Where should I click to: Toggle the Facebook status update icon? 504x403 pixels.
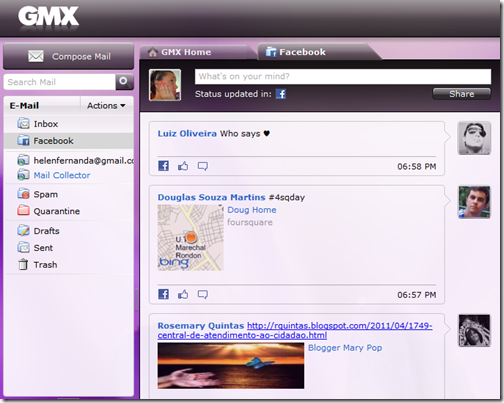point(281,94)
